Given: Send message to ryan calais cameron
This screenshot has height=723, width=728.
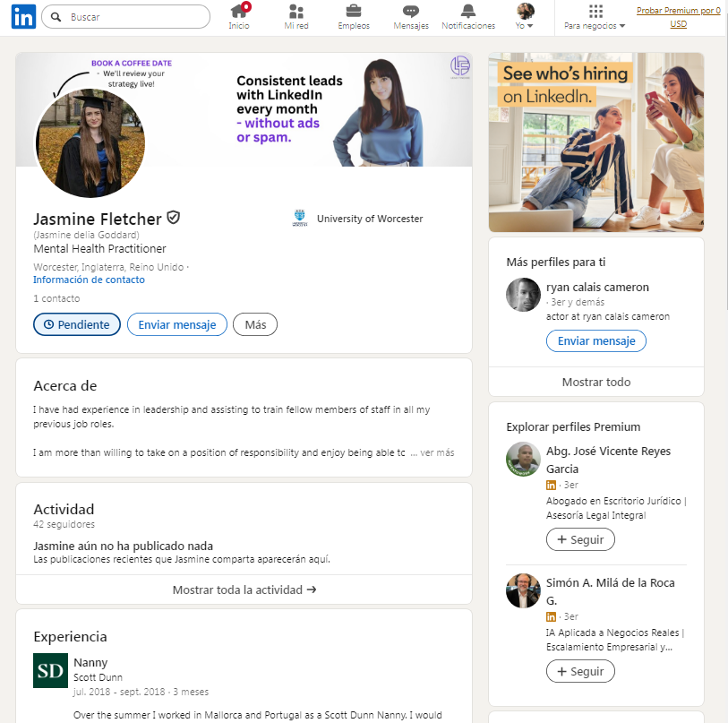Looking at the screenshot, I should [x=596, y=341].
